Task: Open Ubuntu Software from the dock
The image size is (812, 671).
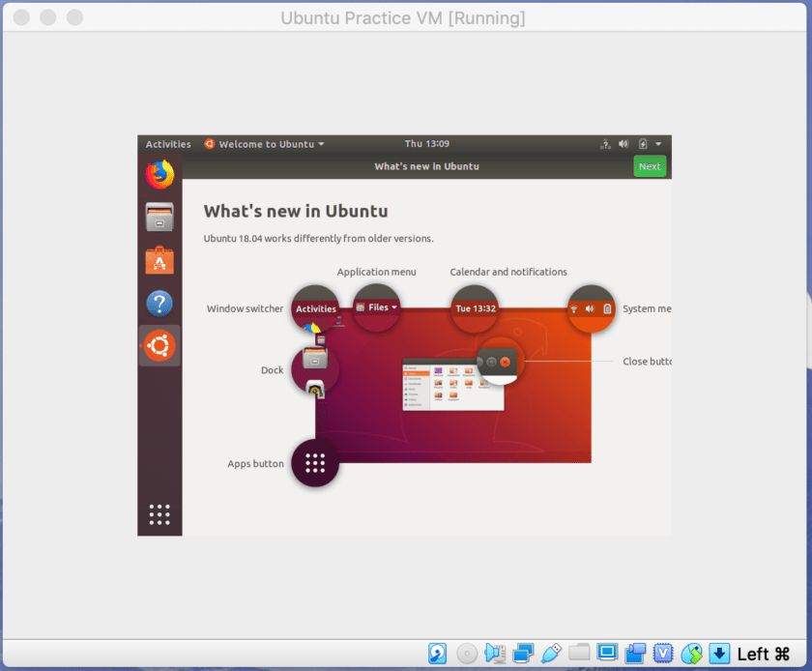Action: point(159,260)
